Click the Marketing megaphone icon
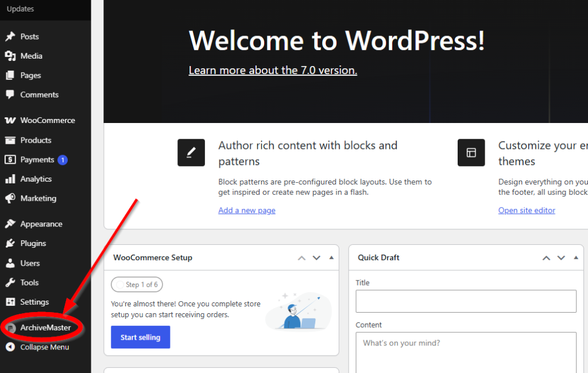 [10, 198]
